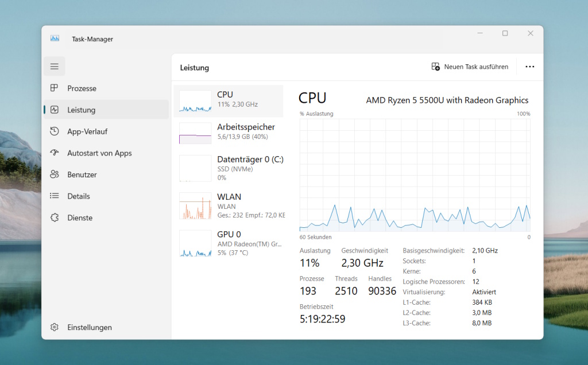Click the App-Verlauf history icon
The height and width of the screenshot is (365, 588).
[55, 131]
